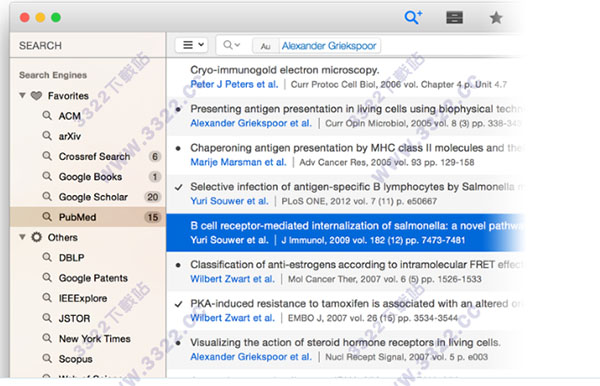Click the Crossref Search result count badge 6

(x=155, y=156)
